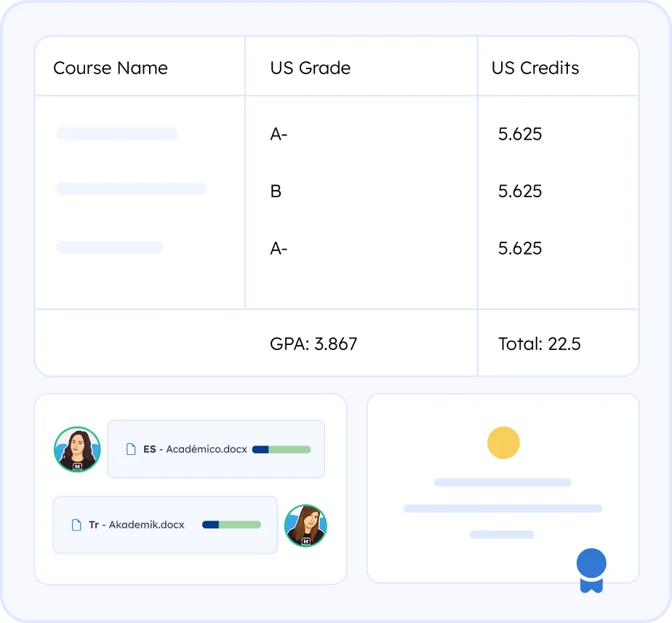
Task: Click the ES - Académico.docx progress bar
Action: [x=281, y=450]
